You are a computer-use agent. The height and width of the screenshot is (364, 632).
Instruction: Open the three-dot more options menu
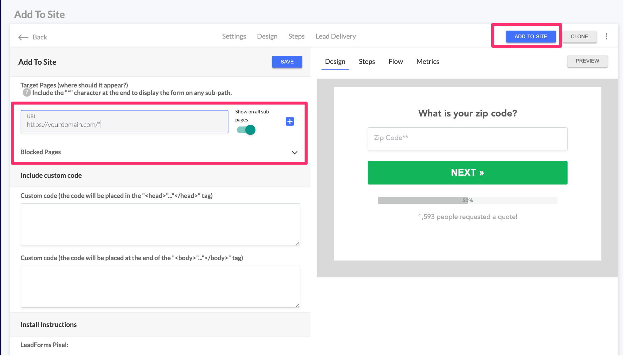click(606, 36)
